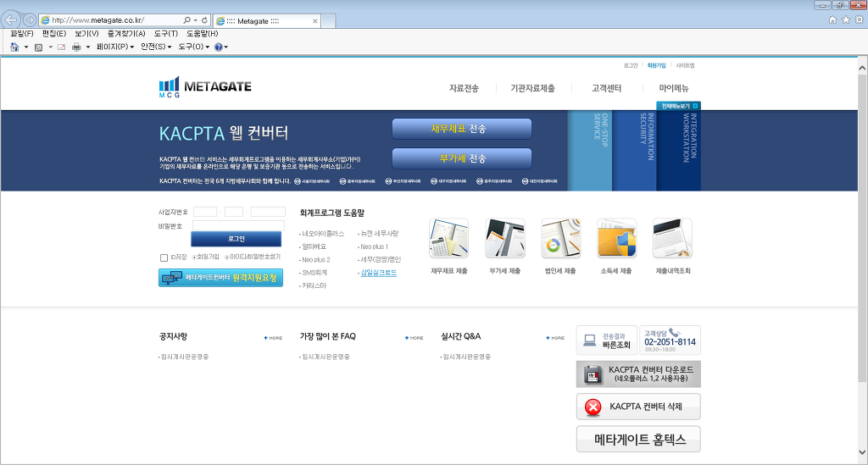Click the search magnifier in the address bar
Screen dimensions: 868x465
tap(187, 20)
